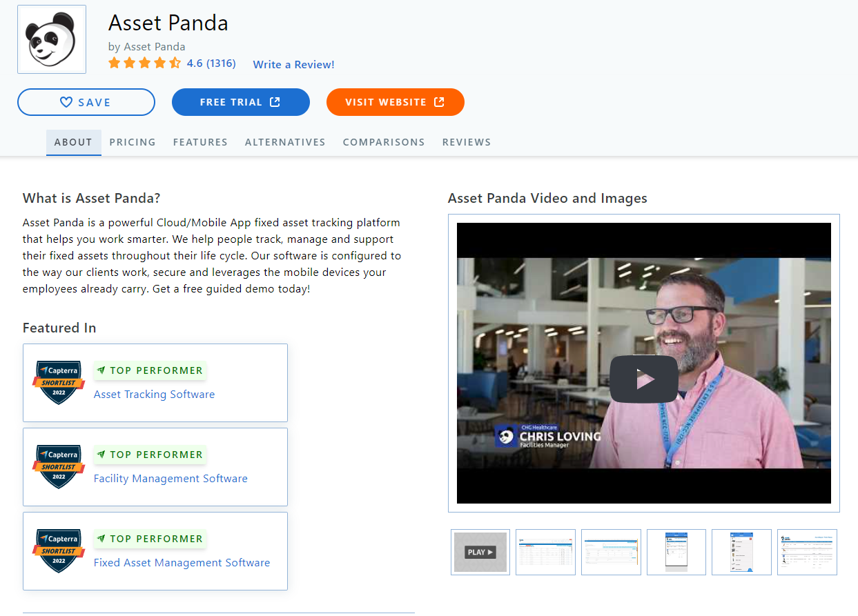Click the 4.6 (1316) rating link
The image size is (858, 616).
tap(211, 63)
